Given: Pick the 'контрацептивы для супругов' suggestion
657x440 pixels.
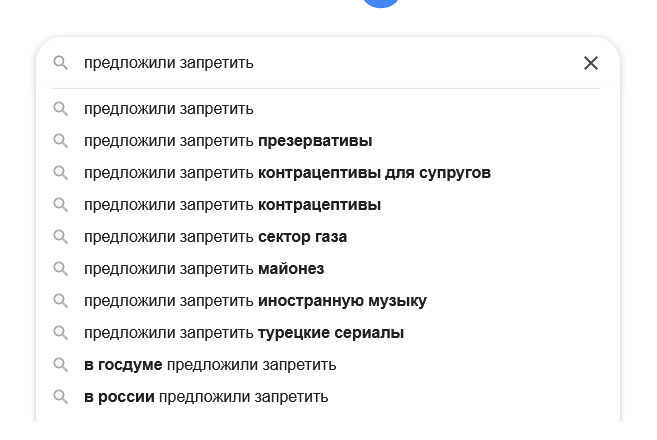Looking at the screenshot, I should click(x=287, y=173).
